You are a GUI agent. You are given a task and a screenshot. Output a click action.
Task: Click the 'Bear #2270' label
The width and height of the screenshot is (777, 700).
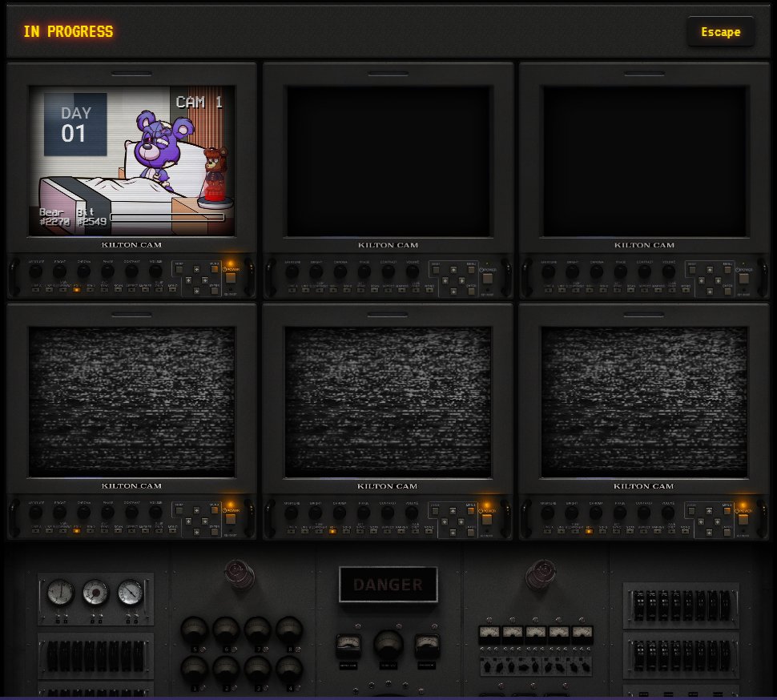(54, 217)
